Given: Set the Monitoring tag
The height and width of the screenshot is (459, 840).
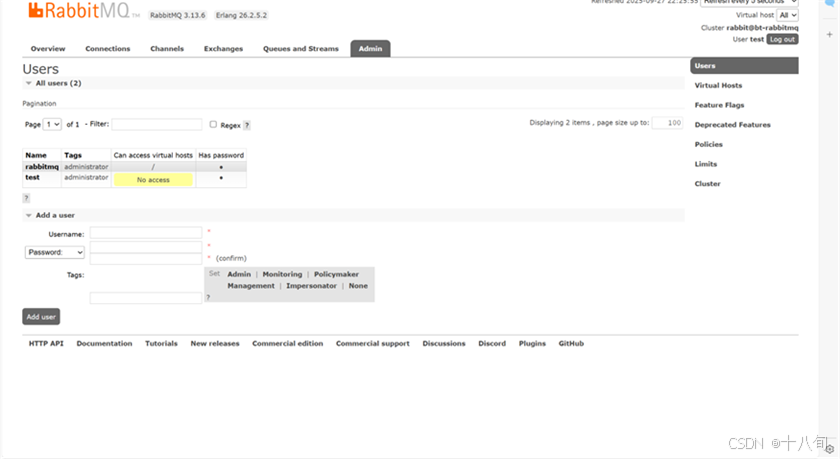Looking at the screenshot, I should click(282, 274).
